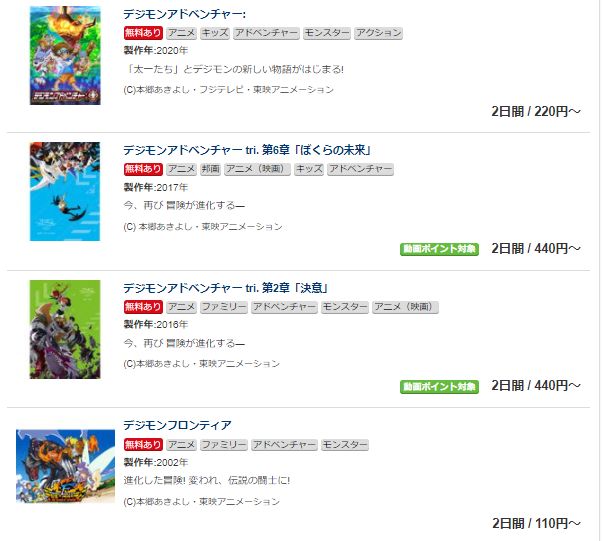Click the 2日間 / 220円〜 price
The width and height of the screenshot is (602, 541).
[x=536, y=112]
